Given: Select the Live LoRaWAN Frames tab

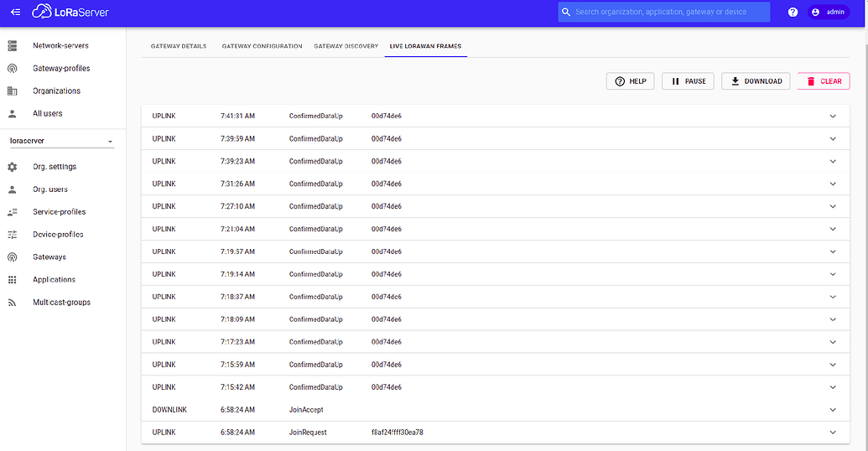Looking at the screenshot, I should coord(425,46).
